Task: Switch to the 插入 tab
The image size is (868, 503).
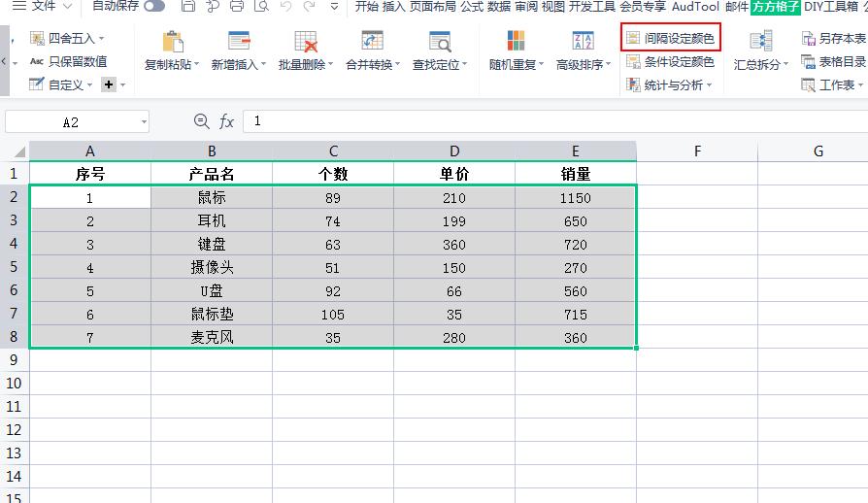Action: click(394, 6)
